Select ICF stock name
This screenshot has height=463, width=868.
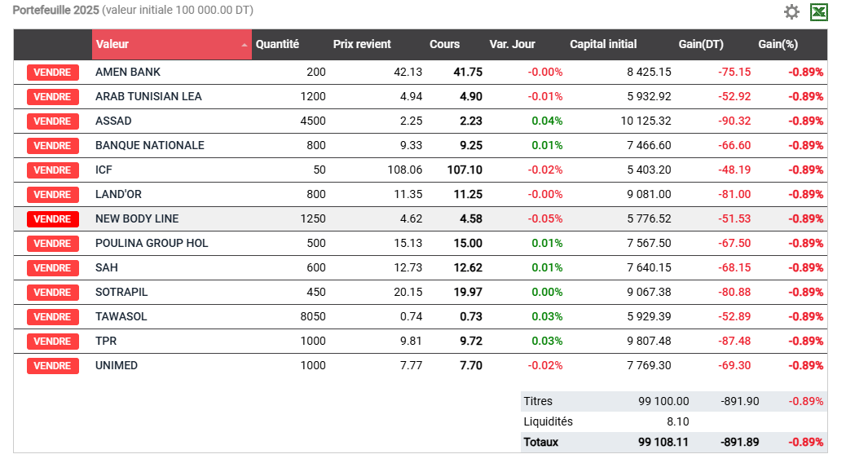[104, 170]
